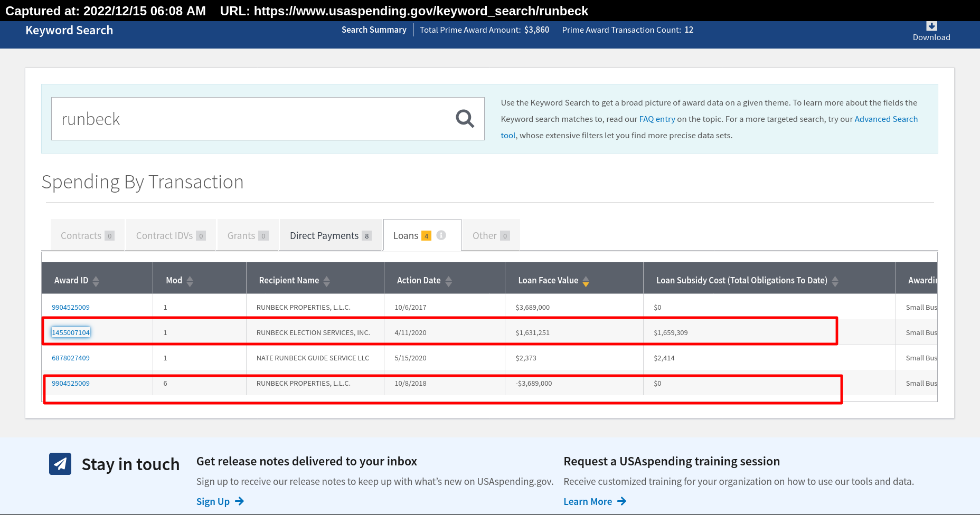
Task: Click the tool link after Advanced Search
Action: tap(508, 135)
